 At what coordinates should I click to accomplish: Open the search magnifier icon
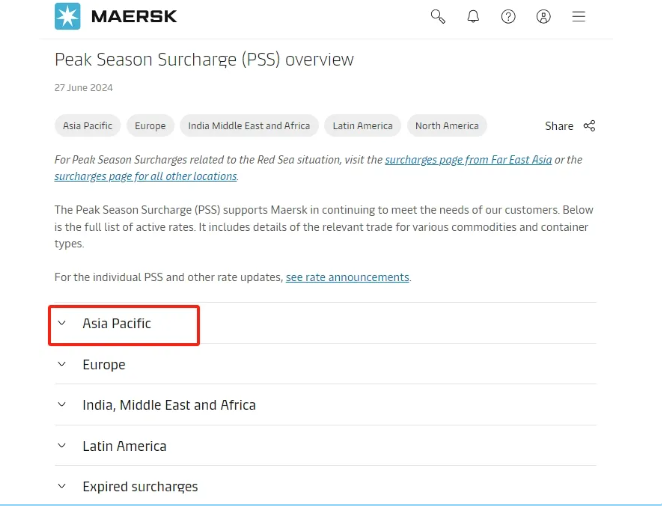click(x=438, y=16)
